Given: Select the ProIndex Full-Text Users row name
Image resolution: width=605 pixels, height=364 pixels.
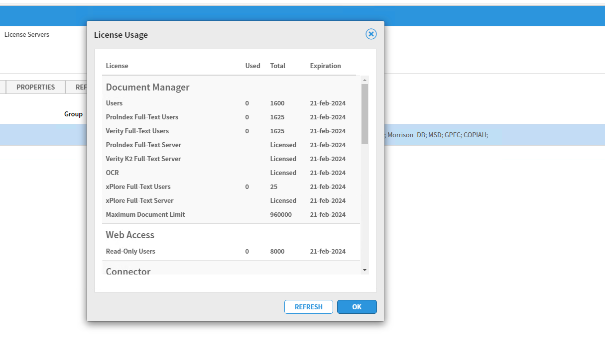Looking at the screenshot, I should 142,117.
